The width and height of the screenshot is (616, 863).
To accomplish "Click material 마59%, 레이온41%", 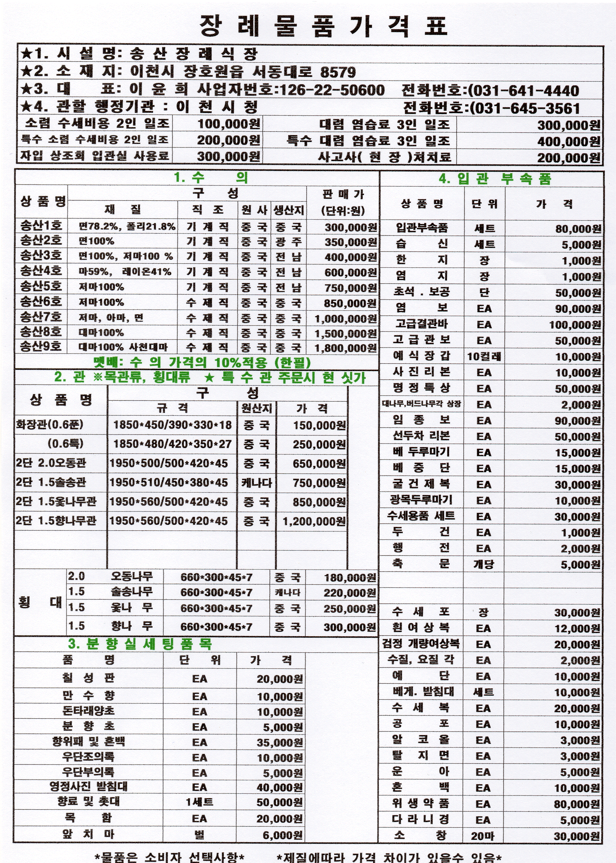I will 125,272.
